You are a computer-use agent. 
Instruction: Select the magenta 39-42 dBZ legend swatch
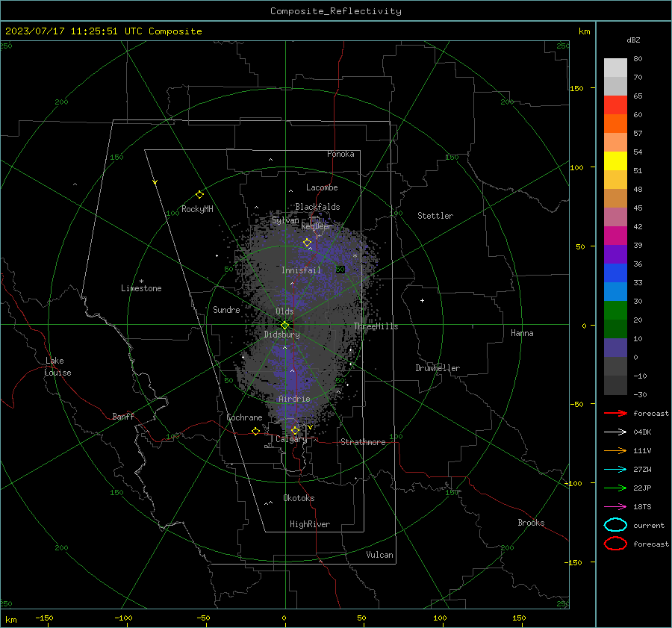click(615, 236)
